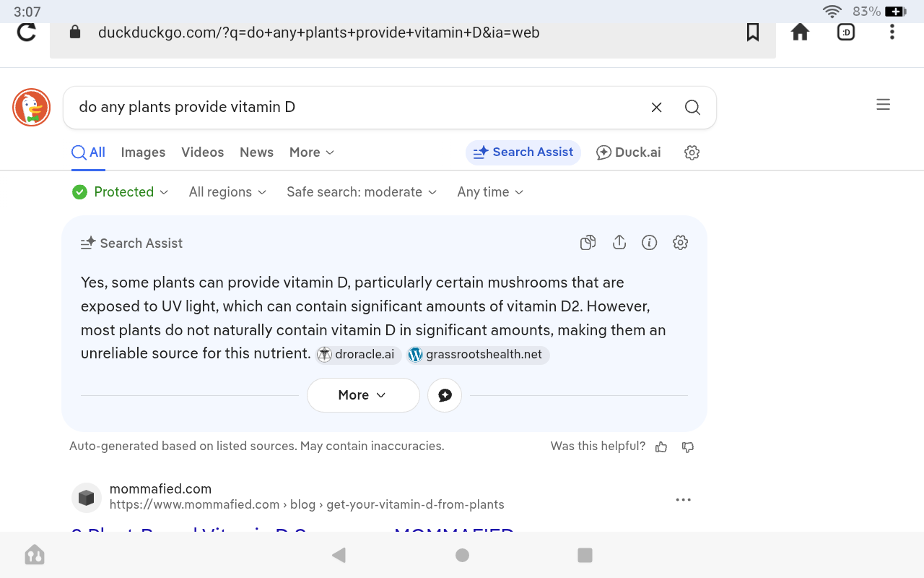Give thumbs up to the answer
The width and height of the screenshot is (924, 578).
[x=661, y=447]
